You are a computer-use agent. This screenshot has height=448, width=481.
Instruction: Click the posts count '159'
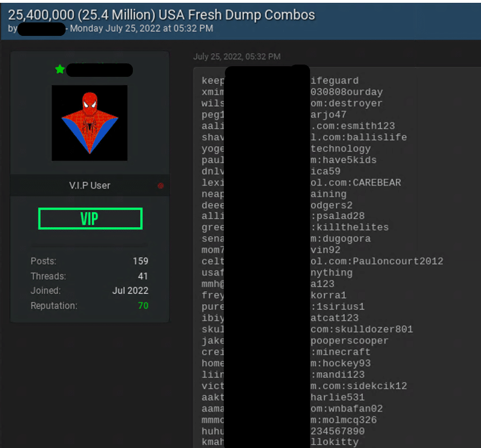(141, 261)
